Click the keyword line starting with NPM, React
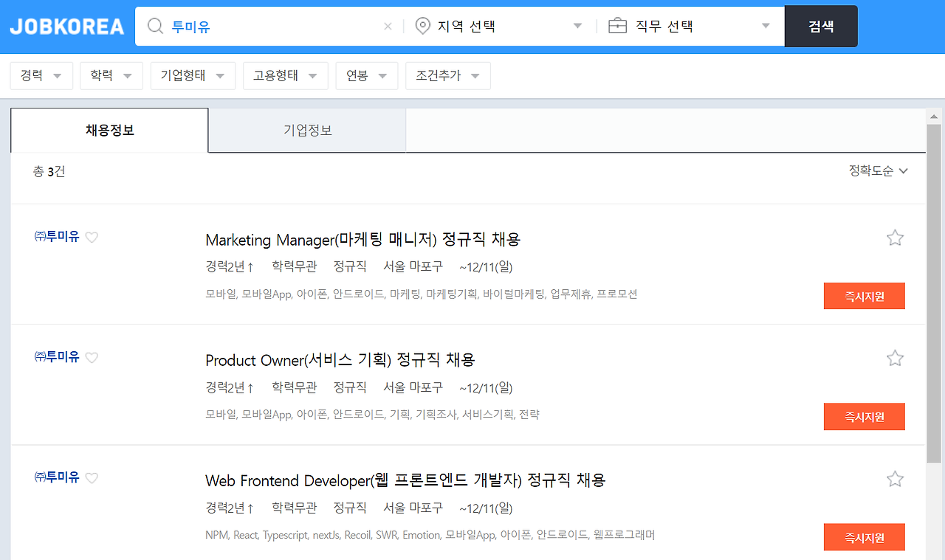The height and width of the screenshot is (560, 945). (x=430, y=535)
